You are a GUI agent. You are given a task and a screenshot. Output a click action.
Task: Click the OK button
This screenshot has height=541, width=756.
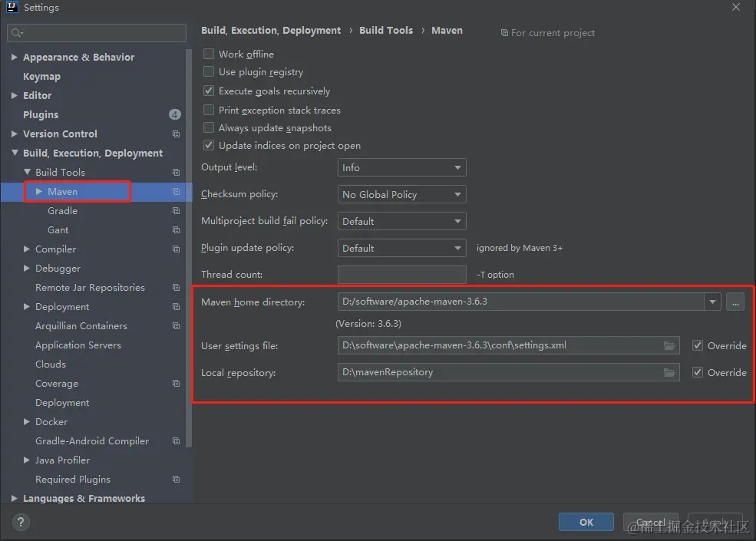(586, 522)
